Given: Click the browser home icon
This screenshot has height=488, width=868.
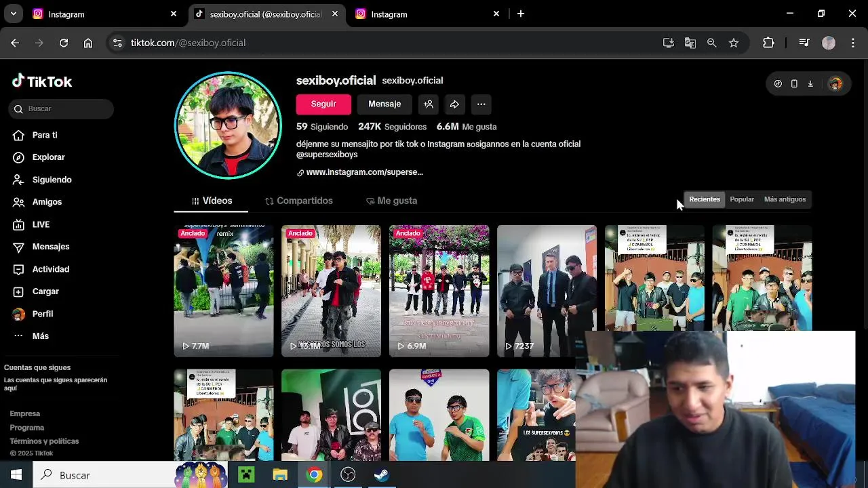Looking at the screenshot, I should 88,43.
